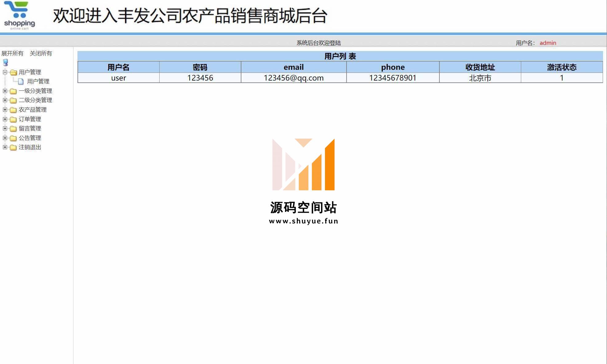Select 一级分类管理 in sidebar tree
This screenshot has width=607, height=364.
[35, 91]
